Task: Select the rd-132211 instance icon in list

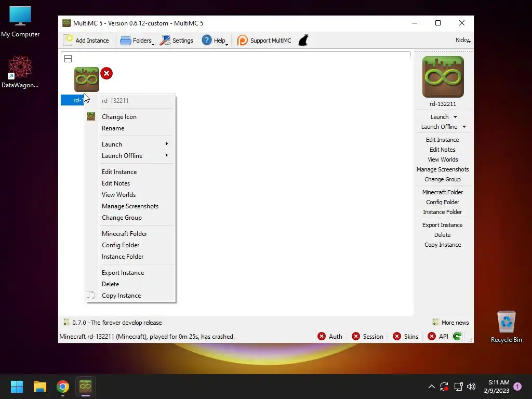Action: tap(87, 79)
